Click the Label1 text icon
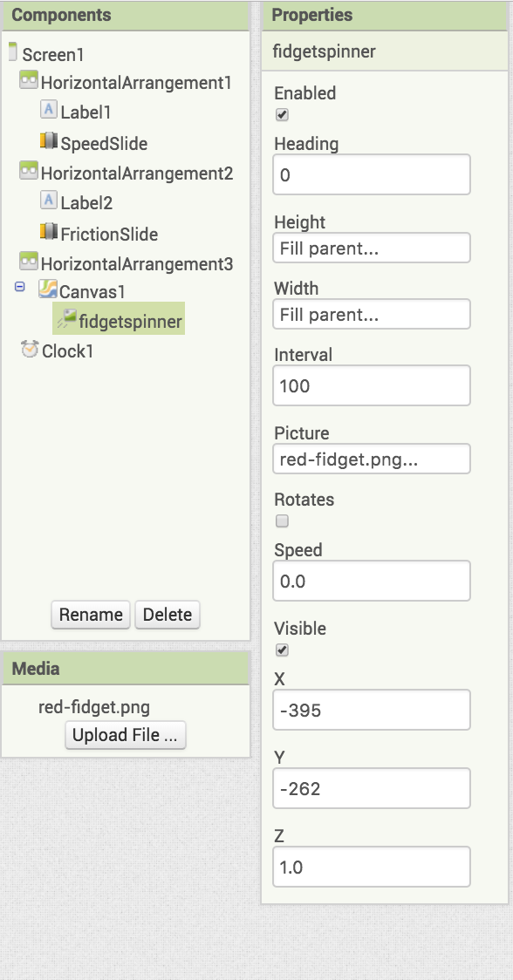Screen dimensions: 513x980 [49, 110]
